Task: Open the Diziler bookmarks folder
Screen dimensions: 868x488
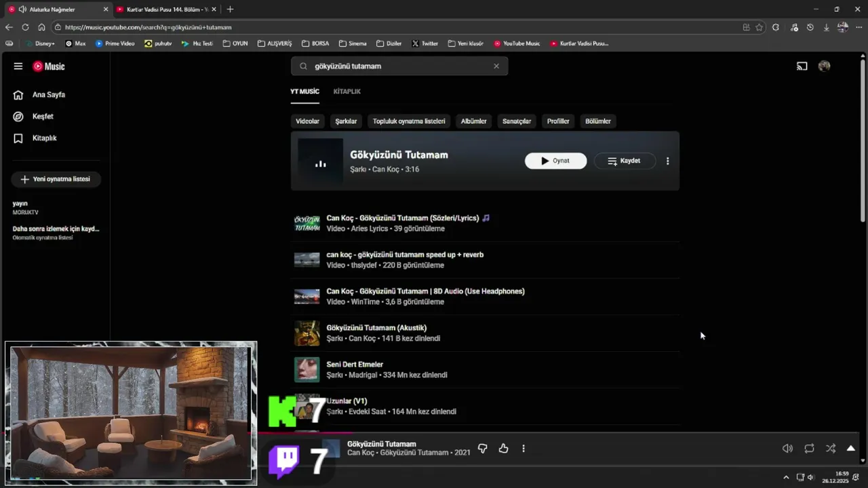Action: pos(389,43)
